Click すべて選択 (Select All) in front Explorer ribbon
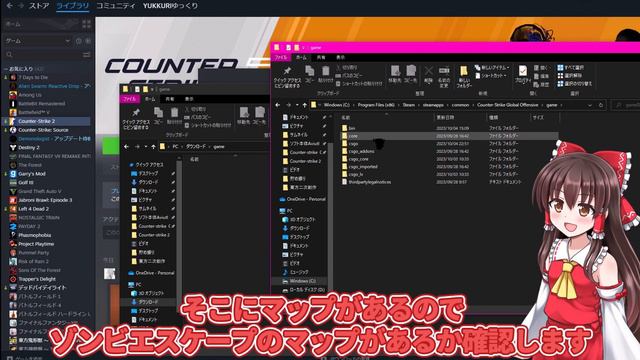Screen dimensions: 640x360 571,67
